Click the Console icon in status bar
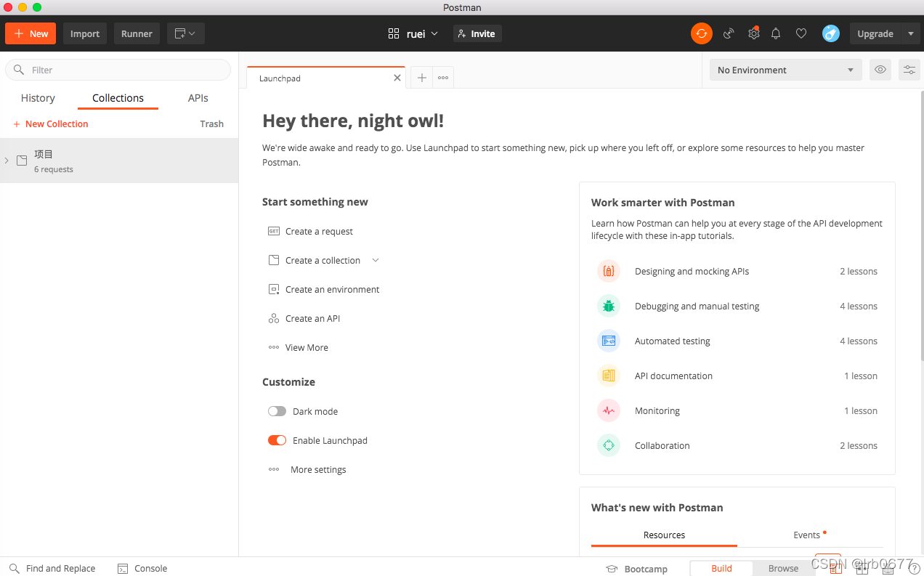The width and height of the screenshot is (924, 576). [123, 568]
